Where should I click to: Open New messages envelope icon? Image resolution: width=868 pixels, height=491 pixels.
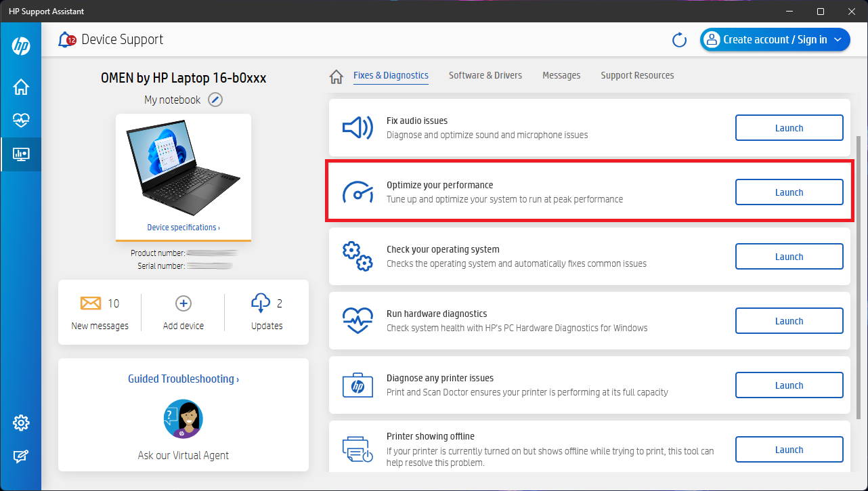pyautogui.click(x=91, y=303)
